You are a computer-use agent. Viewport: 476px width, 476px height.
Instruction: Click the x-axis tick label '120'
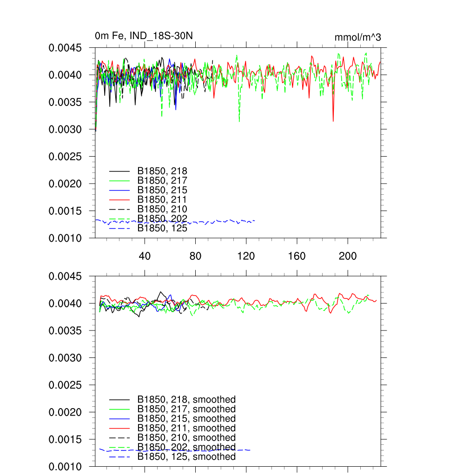pyautogui.click(x=246, y=256)
